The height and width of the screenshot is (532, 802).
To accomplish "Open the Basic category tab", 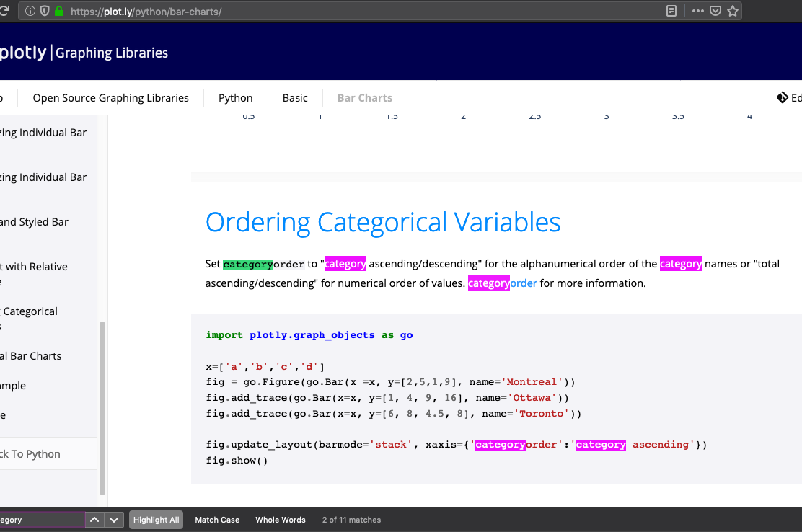I will coord(294,97).
